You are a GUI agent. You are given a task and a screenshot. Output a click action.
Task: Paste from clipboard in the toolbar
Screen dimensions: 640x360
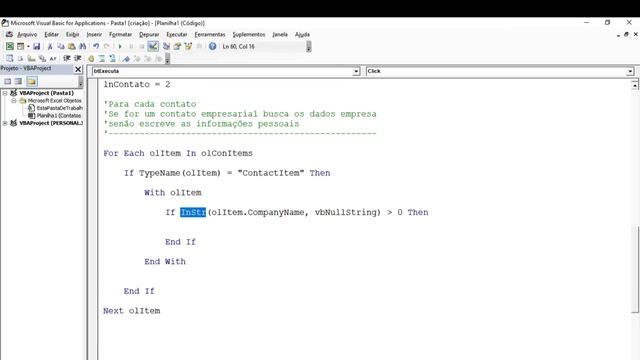[72, 47]
